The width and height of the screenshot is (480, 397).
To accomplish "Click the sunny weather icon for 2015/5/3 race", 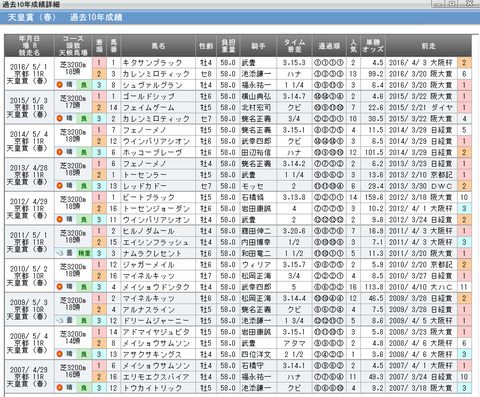I will pyautogui.click(x=60, y=118).
